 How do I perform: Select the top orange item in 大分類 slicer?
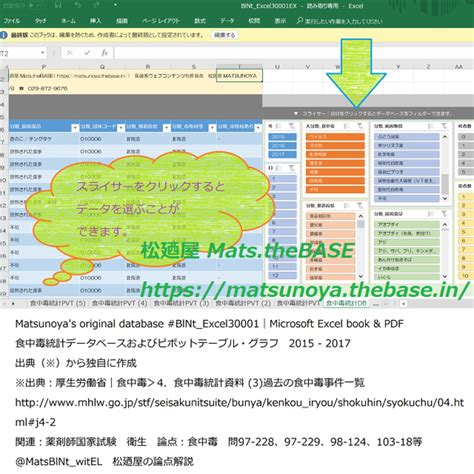tap(335, 137)
